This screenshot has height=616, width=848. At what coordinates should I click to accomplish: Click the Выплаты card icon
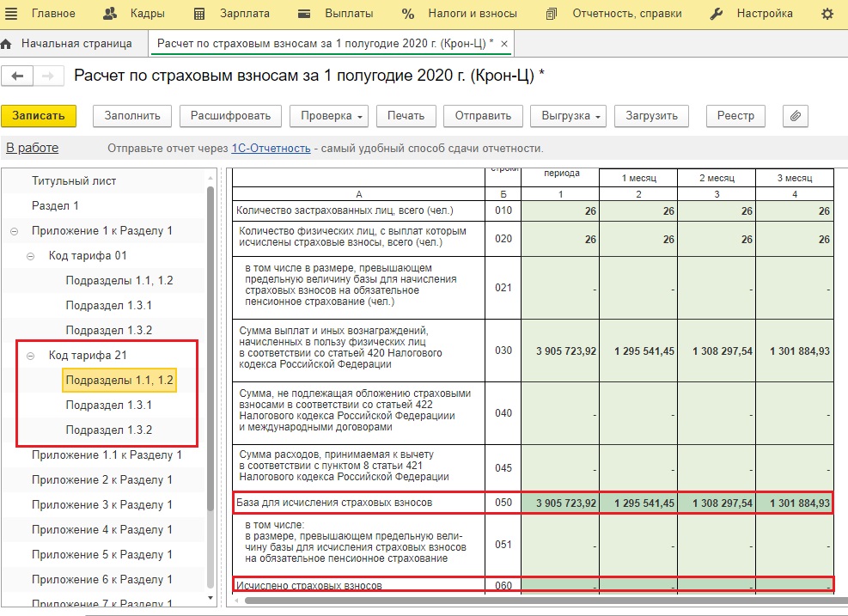pyautogui.click(x=304, y=14)
